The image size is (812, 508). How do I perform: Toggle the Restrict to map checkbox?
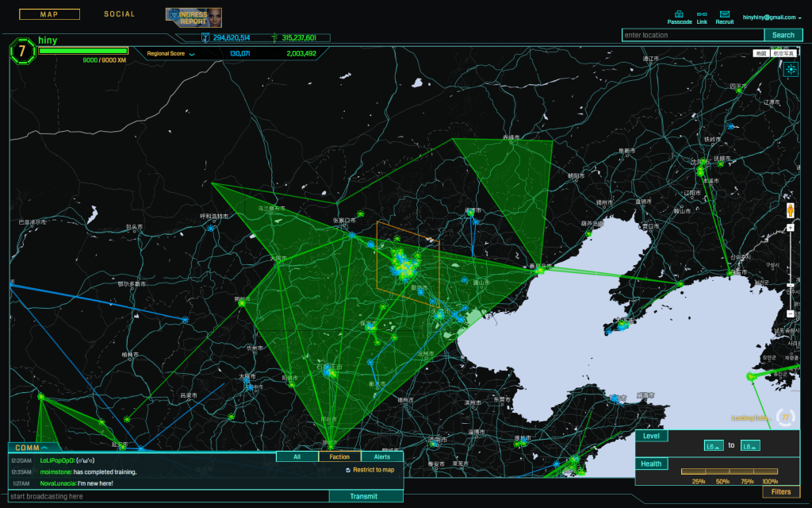click(x=348, y=470)
